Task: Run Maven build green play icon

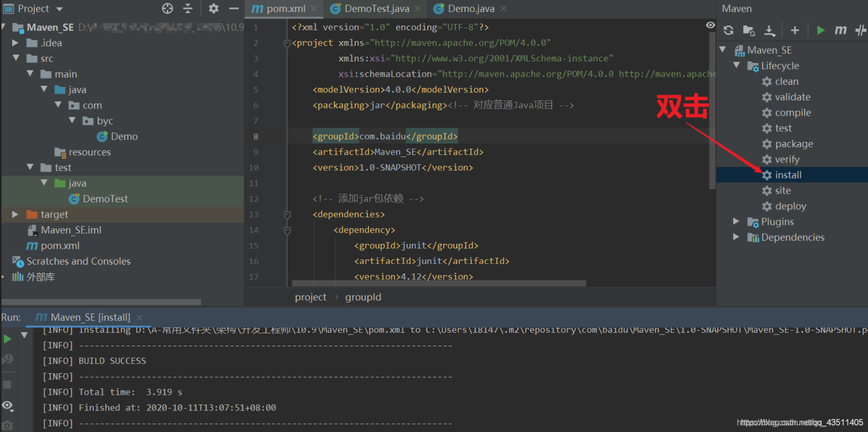Action: [820, 31]
